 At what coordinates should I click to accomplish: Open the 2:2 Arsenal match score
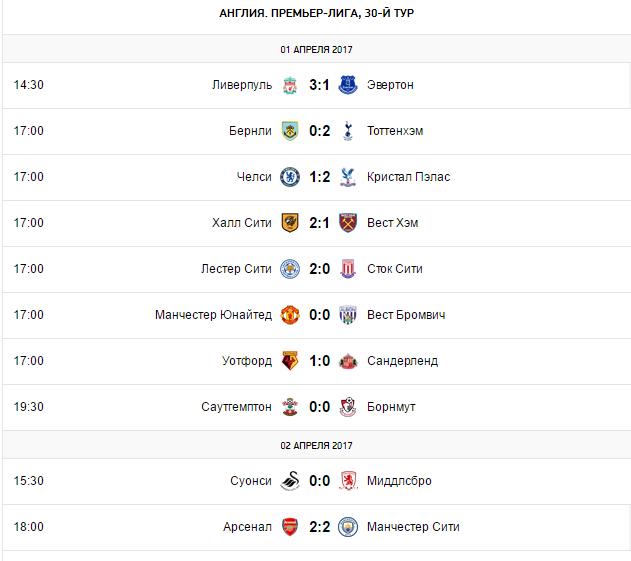coord(318,527)
